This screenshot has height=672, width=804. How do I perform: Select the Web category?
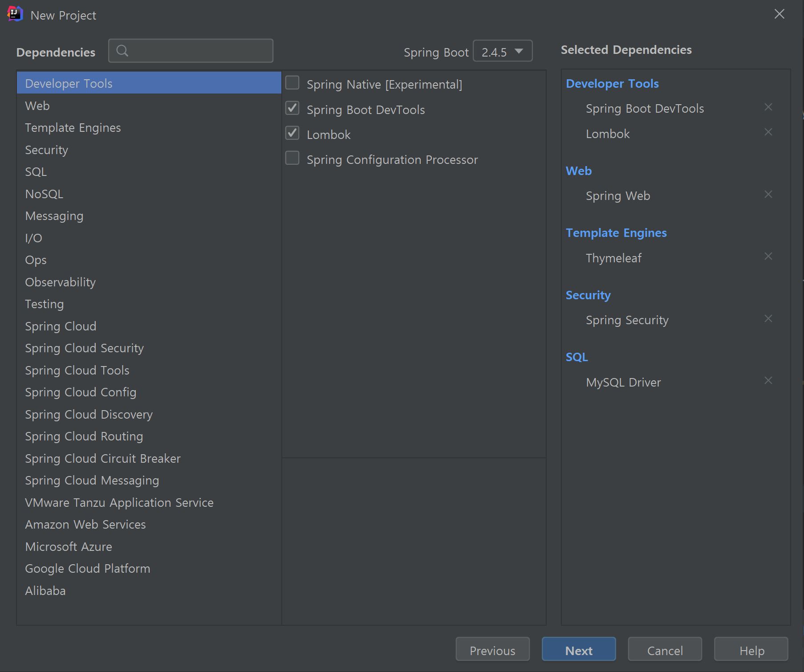(x=149, y=106)
